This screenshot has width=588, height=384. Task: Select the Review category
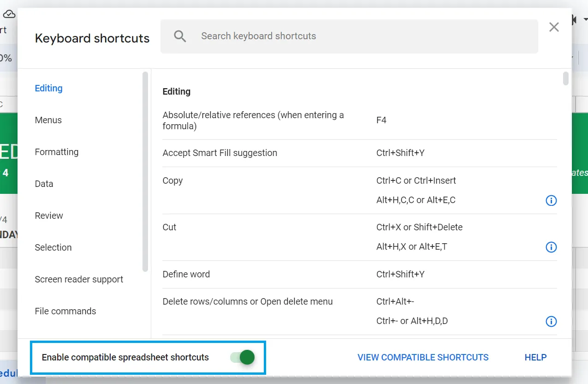[x=49, y=216]
